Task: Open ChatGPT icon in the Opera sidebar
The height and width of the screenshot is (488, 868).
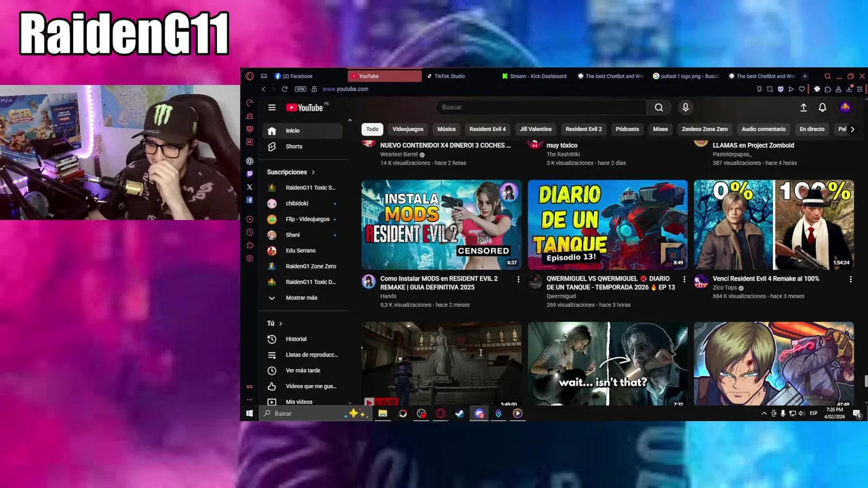Action: pos(250,161)
